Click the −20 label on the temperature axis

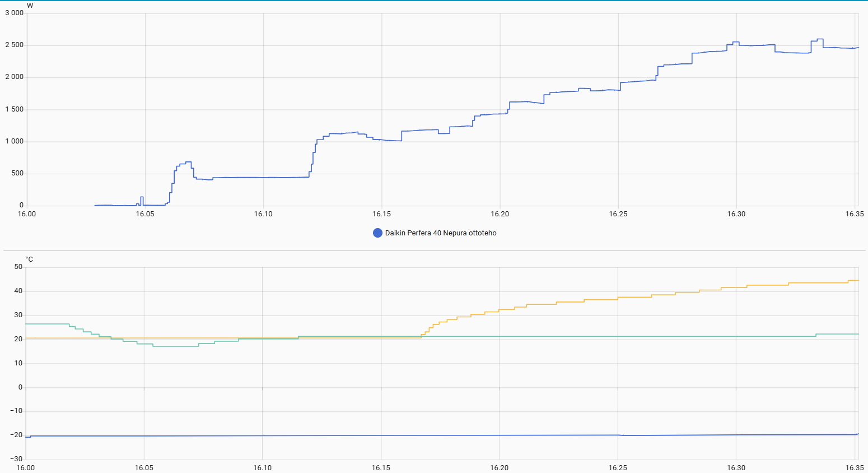point(16,435)
